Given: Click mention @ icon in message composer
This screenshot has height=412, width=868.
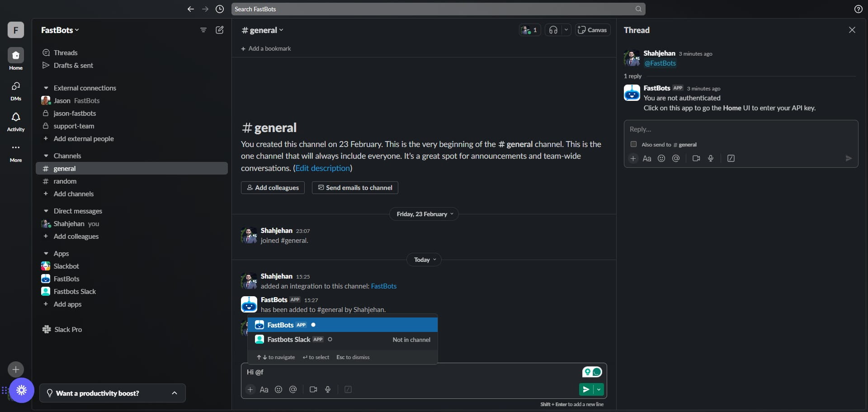Looking at the screenshot, I should (x=293, y=389).
